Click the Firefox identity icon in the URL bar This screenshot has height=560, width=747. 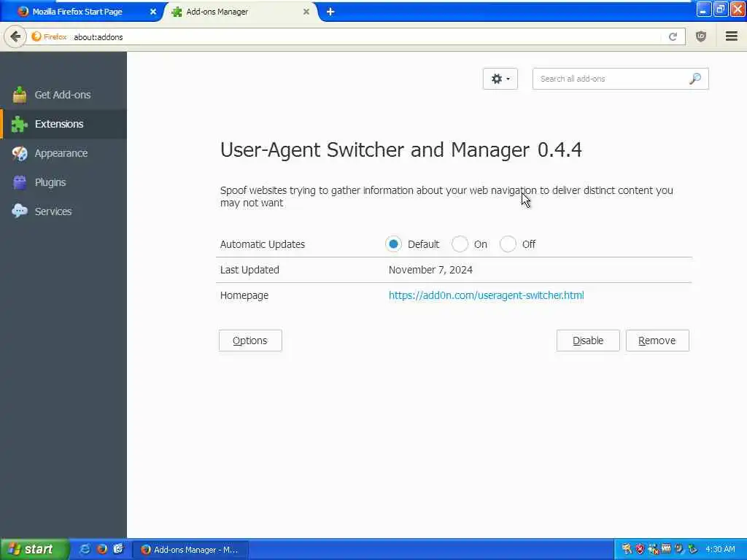click(49, 36)
